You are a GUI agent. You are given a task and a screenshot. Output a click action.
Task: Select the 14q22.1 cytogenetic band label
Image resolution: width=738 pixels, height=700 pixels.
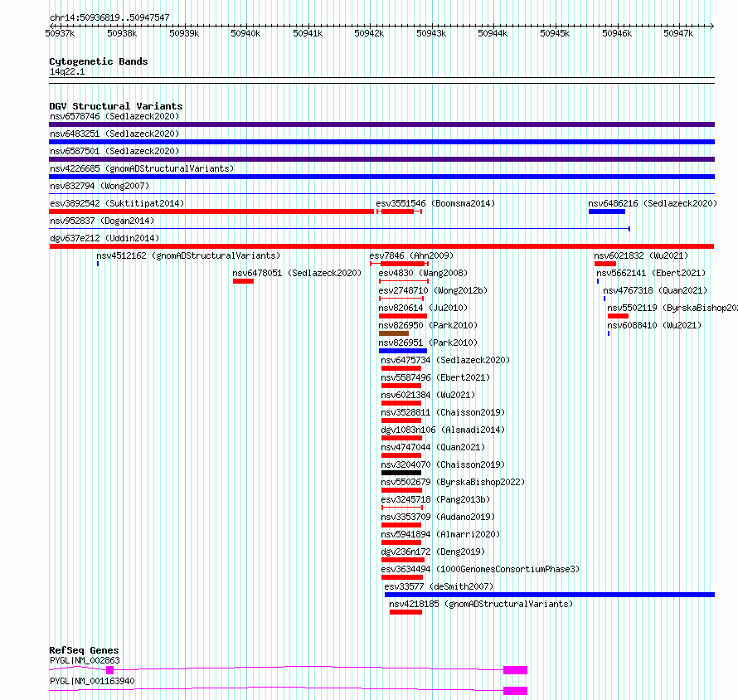(67, 71)
